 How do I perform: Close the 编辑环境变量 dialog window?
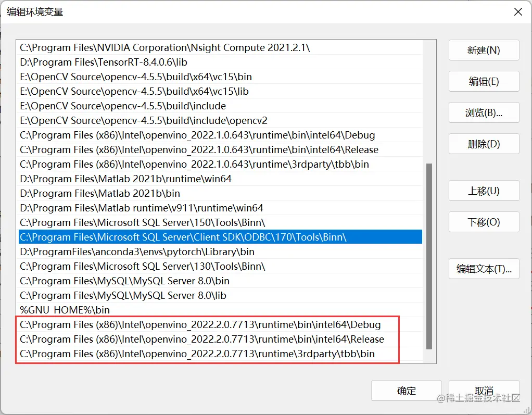click(x=518, y=12)
